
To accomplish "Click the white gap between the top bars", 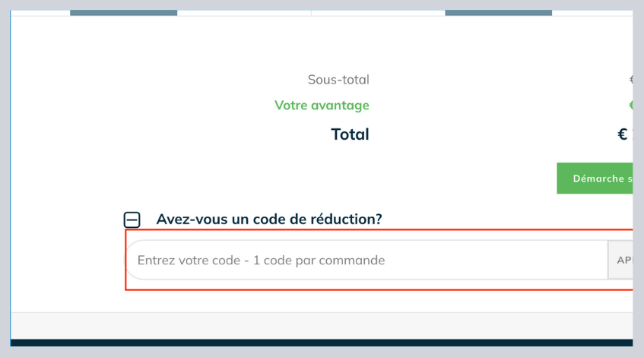I will pos(243,13).
